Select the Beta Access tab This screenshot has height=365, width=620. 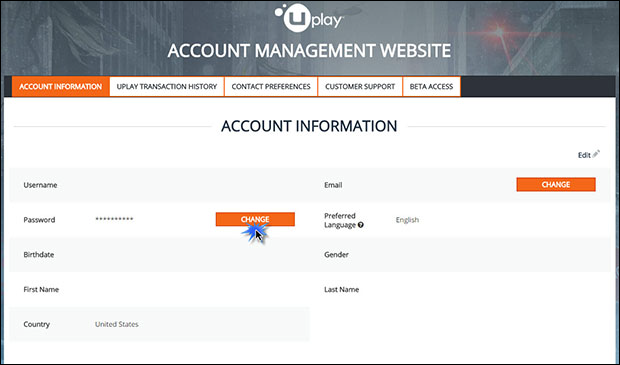click(431, 87)
